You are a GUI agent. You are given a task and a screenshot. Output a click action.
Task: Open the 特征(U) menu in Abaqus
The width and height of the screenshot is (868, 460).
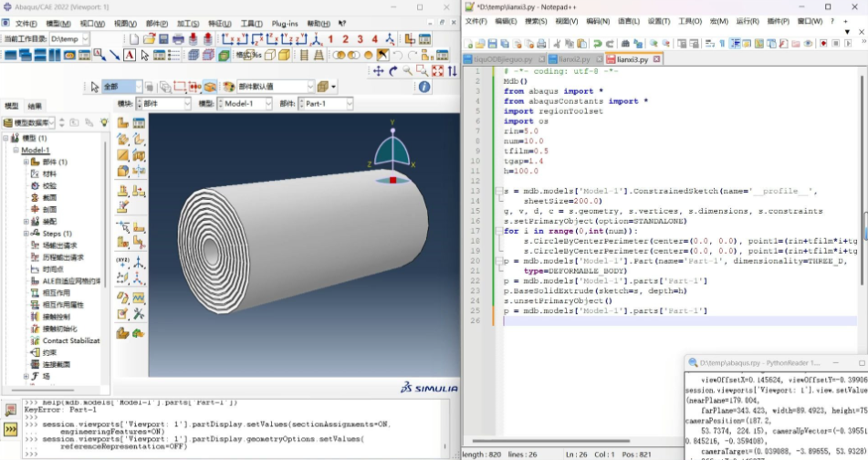pos(220,24)
